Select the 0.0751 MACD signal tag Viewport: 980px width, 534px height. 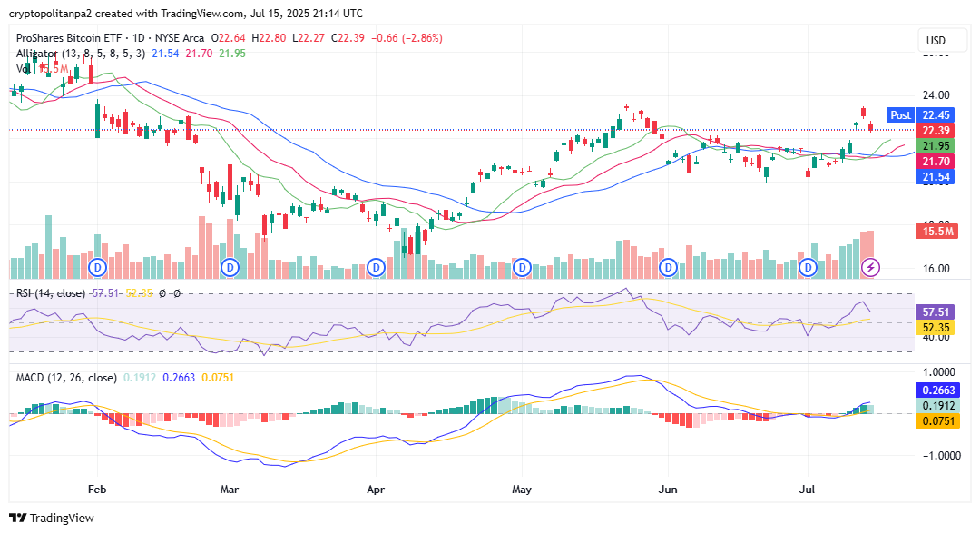938,421
